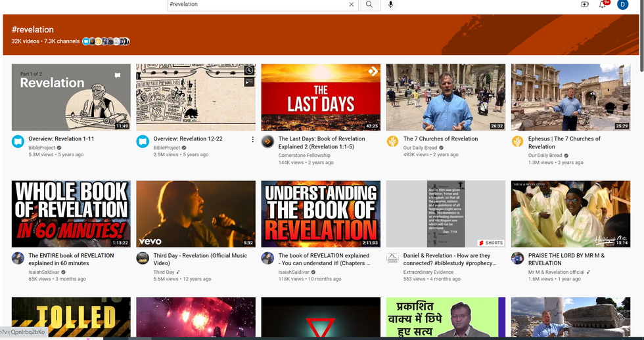Open the Daniel & Revelation Shorts thumbnail
This screenshot has height=340, width=644.
pos(446,214)
